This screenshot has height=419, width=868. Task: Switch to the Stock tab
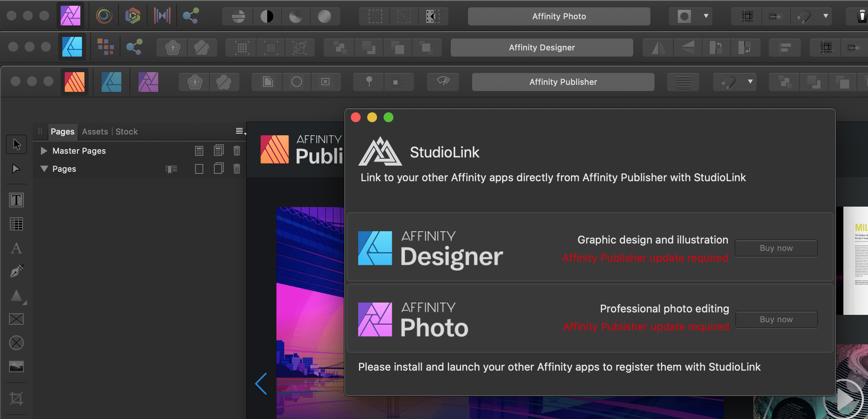click(x=127, y=132)
